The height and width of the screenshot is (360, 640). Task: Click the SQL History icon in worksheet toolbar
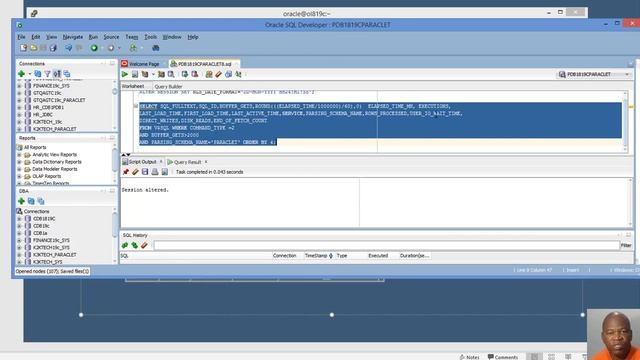(x=229, y=74)
